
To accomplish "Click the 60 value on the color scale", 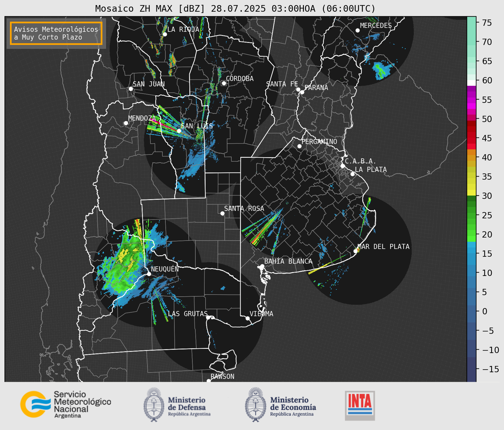I will coord(486,80).
